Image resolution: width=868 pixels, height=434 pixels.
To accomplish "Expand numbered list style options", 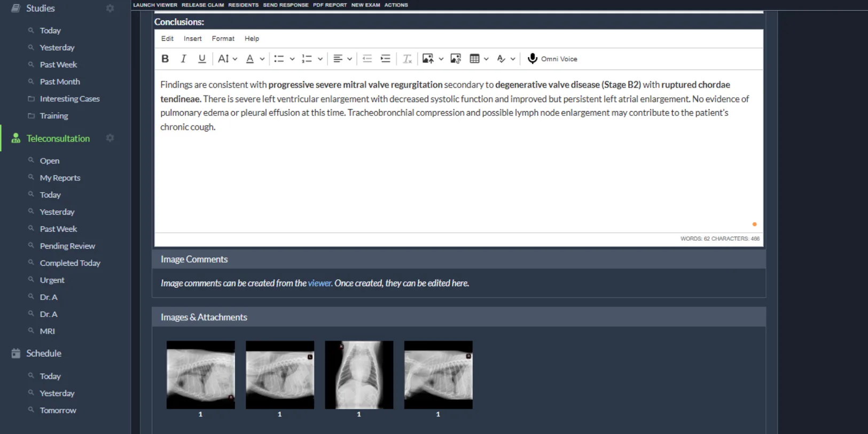I will coord(320,59).
